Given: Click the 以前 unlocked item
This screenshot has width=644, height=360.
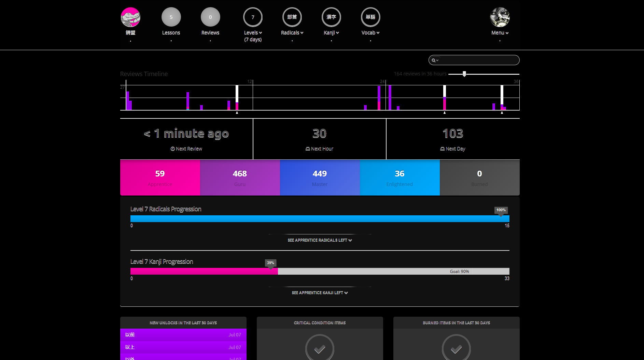Looking at the screenshot, I should tap(183, 335).
